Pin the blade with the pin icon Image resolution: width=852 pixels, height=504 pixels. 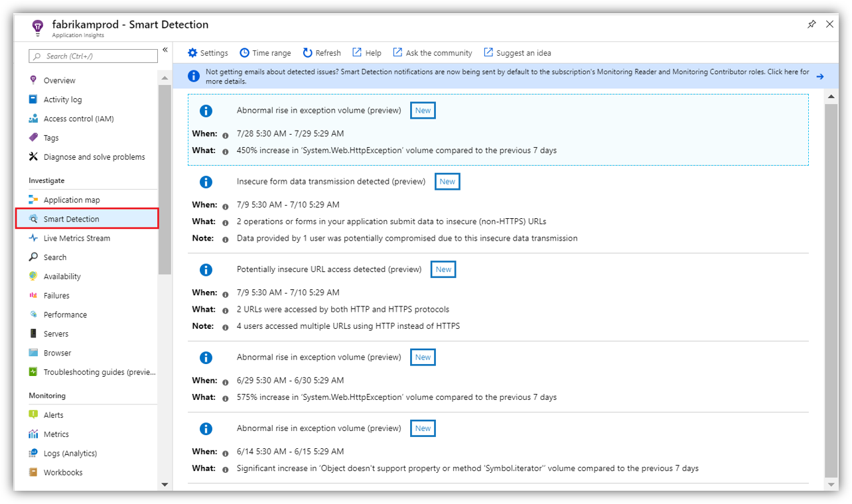click(812, 25)
